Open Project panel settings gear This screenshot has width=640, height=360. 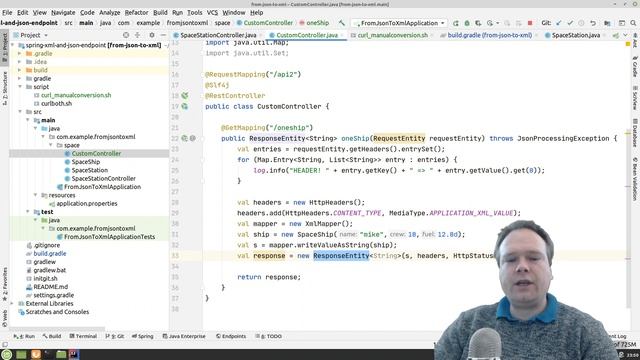(152, 35)
